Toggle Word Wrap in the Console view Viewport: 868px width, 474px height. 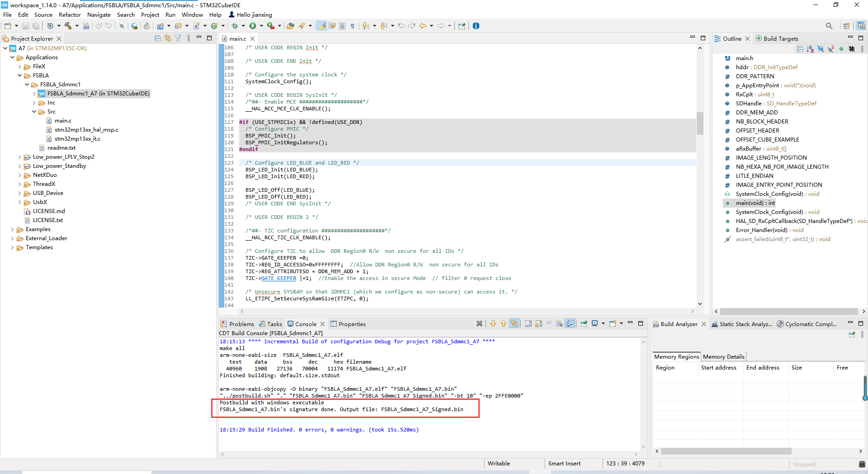coord(549,324)
